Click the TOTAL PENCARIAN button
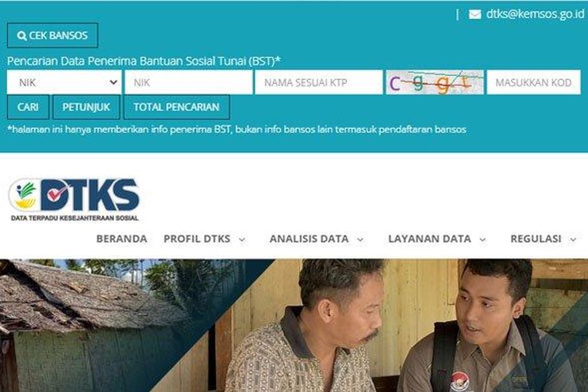 [177, 107]
